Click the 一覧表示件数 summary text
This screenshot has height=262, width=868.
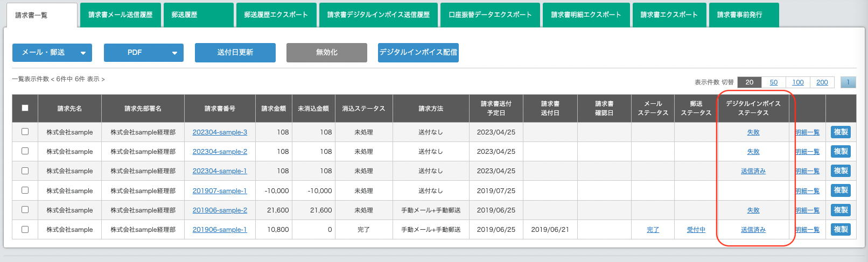coord(58,79)
